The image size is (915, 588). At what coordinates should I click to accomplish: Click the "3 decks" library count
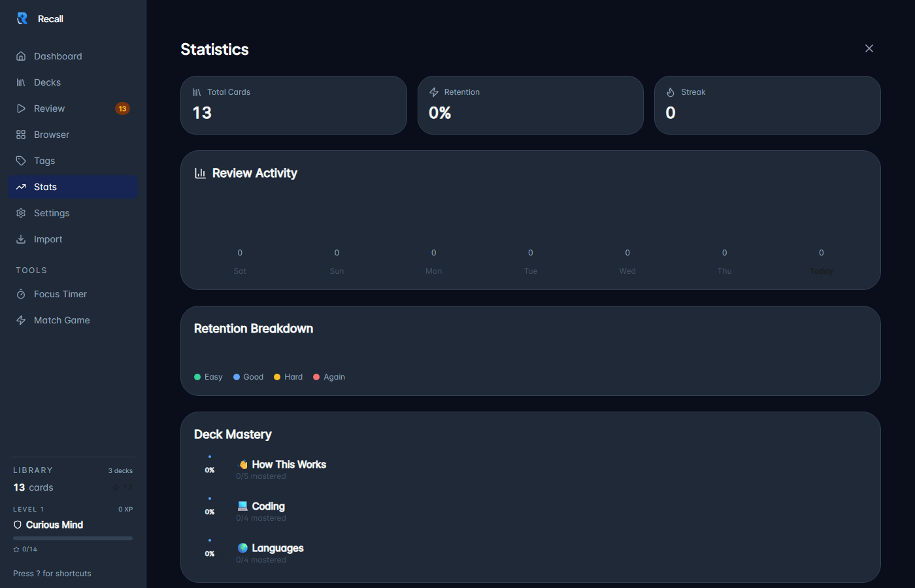[x=120, y=470]
